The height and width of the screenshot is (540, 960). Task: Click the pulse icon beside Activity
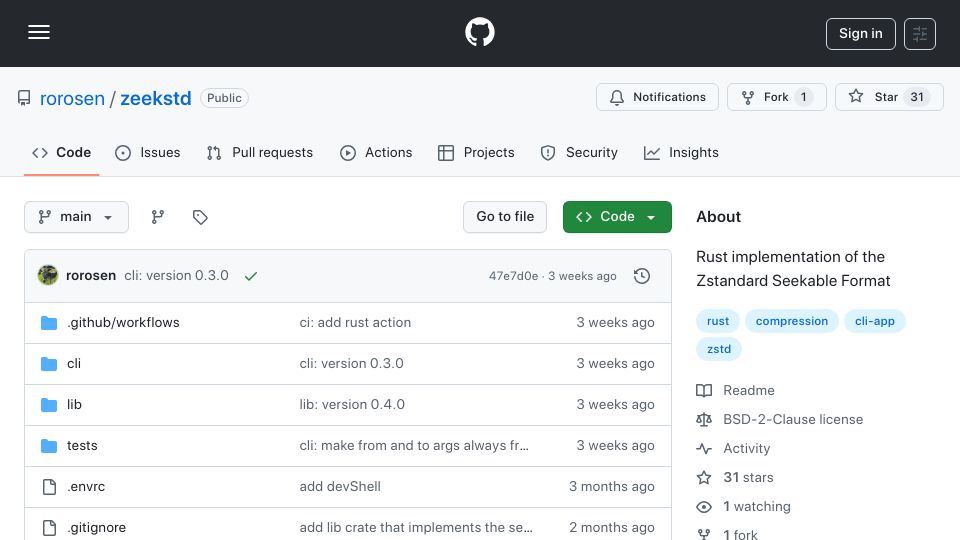pyautogui.click(x=704, y=449)
